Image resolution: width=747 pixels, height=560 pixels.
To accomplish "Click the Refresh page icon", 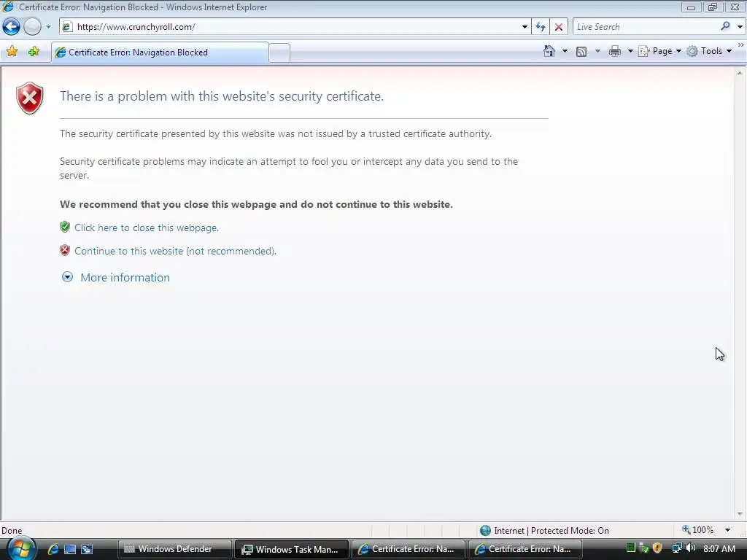I will 541,27.
